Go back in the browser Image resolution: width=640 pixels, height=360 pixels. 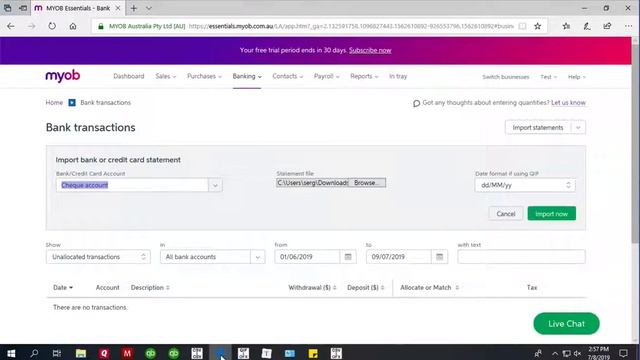[x=11, y=26]
